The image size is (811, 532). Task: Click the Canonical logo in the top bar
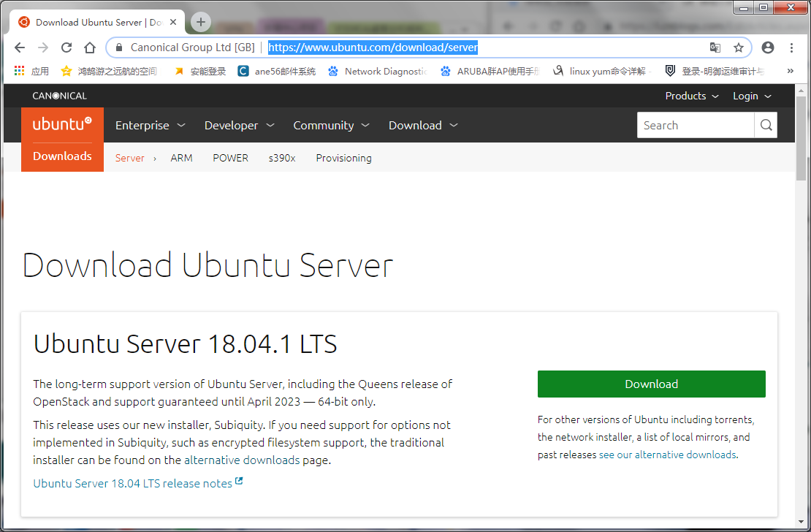(x=59, y=96)
